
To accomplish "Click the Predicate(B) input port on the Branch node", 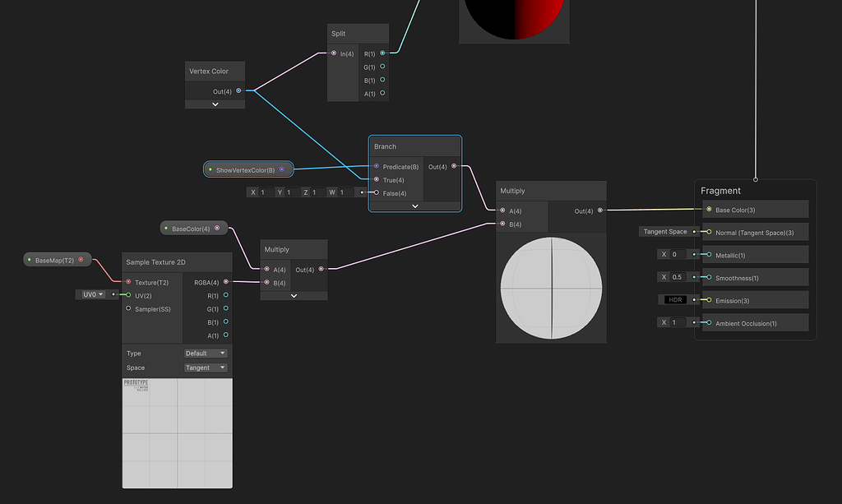I will point(377,166).
